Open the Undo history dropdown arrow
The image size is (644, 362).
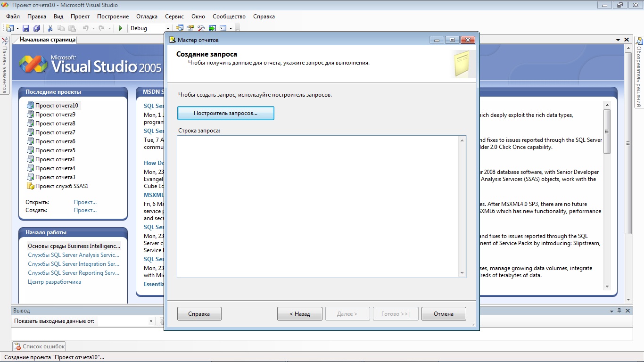tap(93, 28)
